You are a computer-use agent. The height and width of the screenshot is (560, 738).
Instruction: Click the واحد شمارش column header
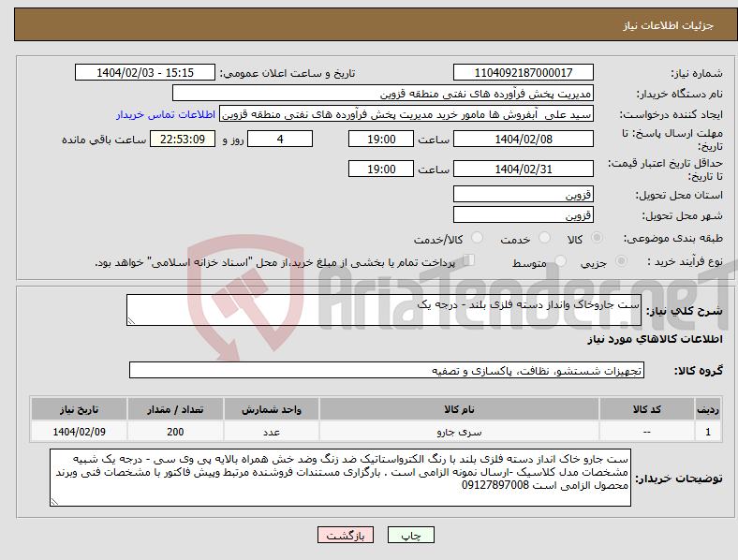(272, 409)
